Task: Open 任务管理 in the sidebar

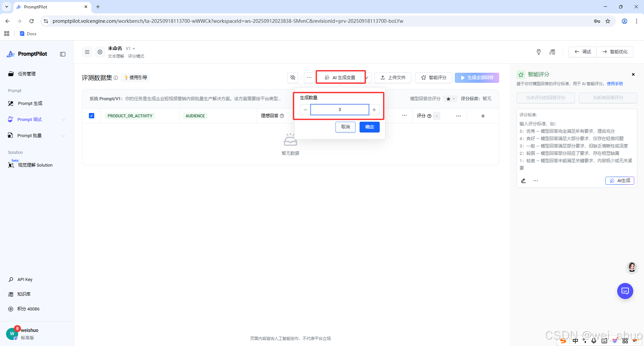Action: point(37,74)
